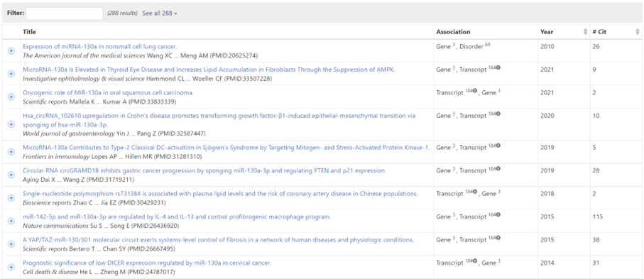Sort the table by Year column arrows
The width and height of the screenshot is (644, 279).
click(585, 32)
